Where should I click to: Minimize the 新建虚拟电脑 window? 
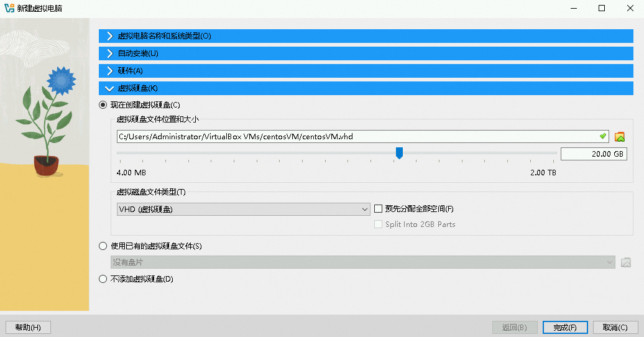pyautogui.click(x=574, y=8)
